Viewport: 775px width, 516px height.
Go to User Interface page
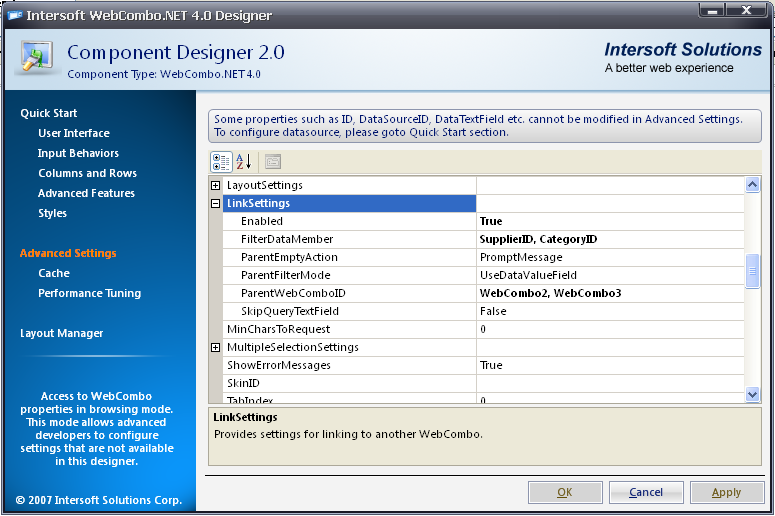tap(74, 133)
